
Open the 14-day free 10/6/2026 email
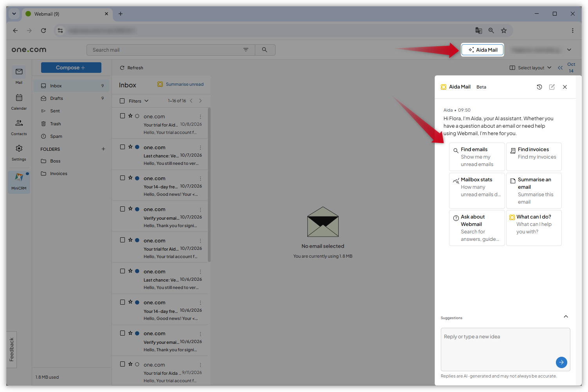tap(160, 310)
